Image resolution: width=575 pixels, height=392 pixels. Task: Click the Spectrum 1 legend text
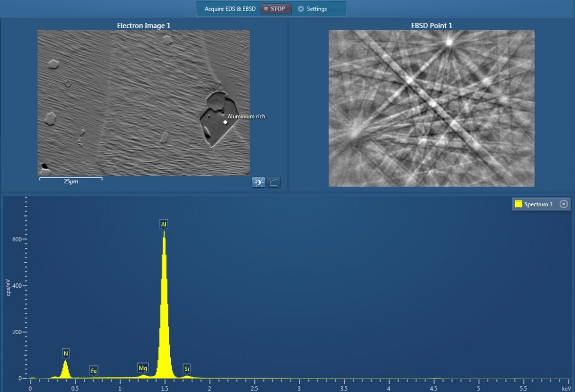[539, 203]
